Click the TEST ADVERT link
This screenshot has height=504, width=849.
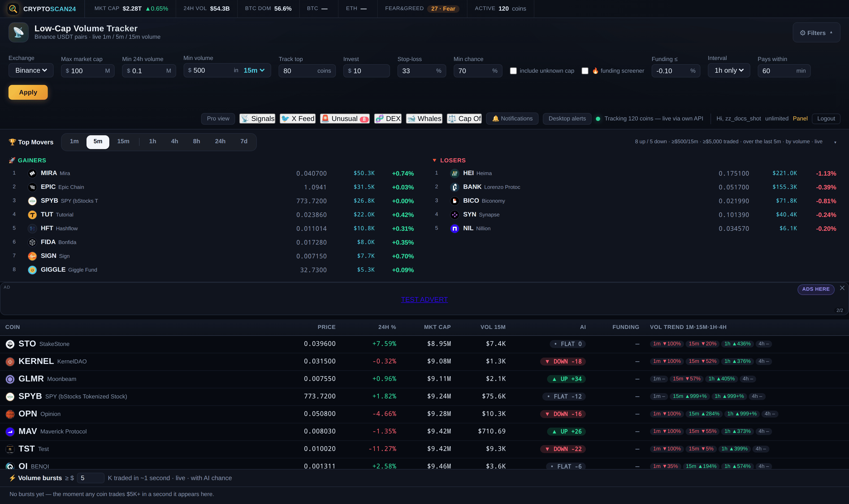(424, 299)
